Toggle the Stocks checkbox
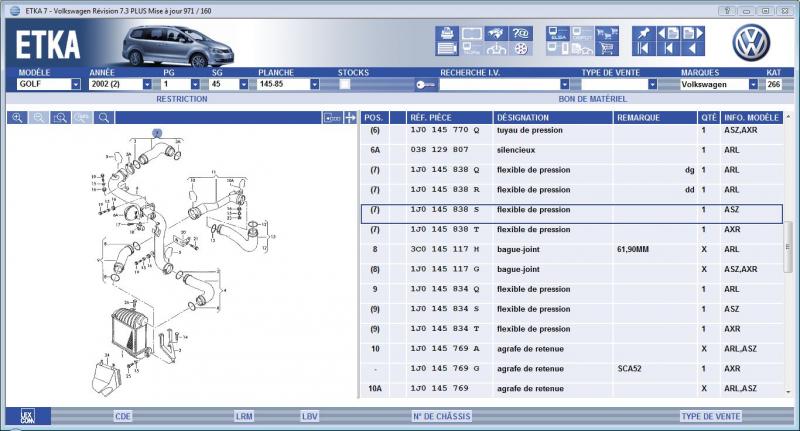 coord(345,84)
